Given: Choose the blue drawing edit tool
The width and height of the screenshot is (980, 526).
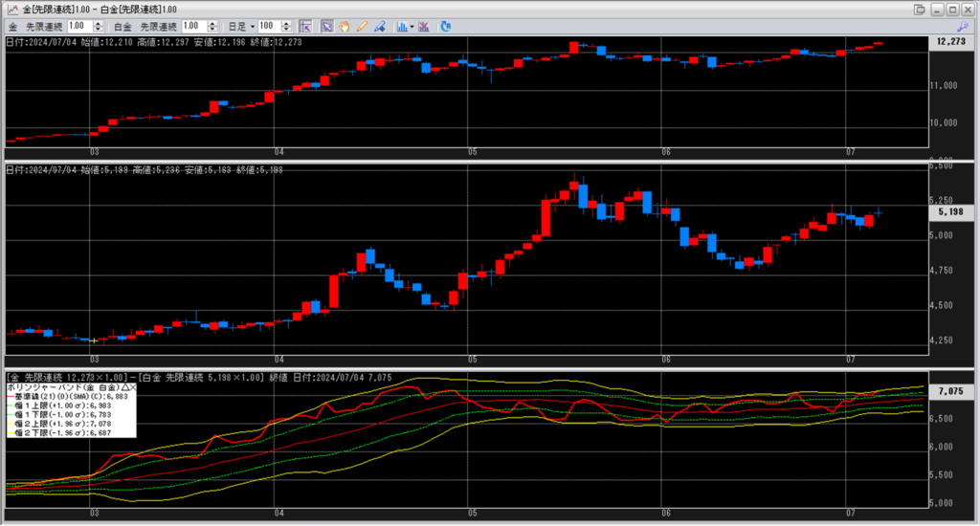Looking at the screenshot, I should 380,25.
